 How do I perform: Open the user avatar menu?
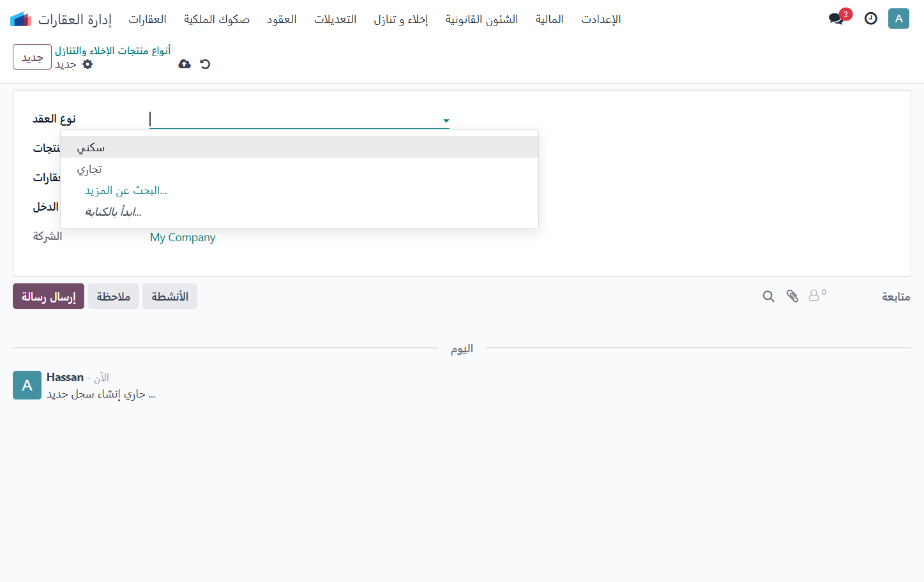(x=898, y=19)
